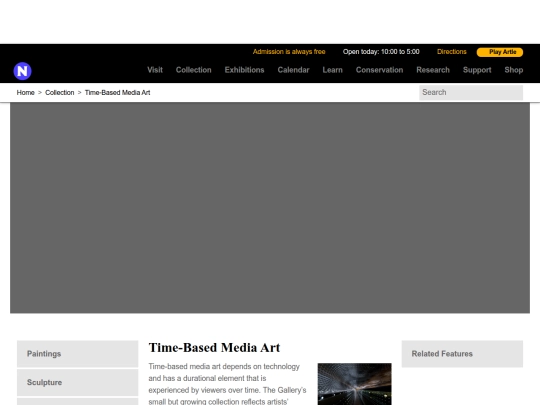
Task: Click Open today hours text
Action: [x=381, y=52]
